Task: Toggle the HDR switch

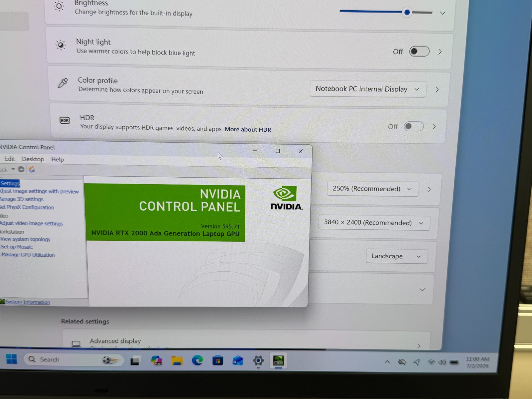Action: pos(414,126)
